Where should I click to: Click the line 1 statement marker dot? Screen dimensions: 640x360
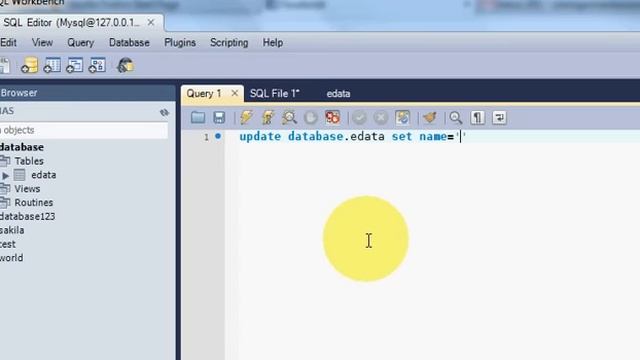coord(218,136)
